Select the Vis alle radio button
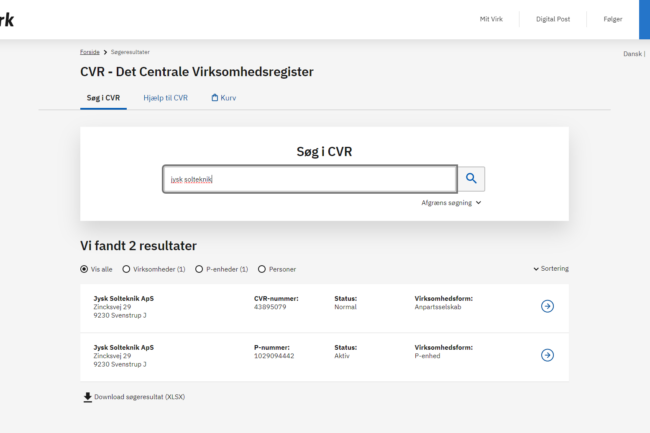This screenshot has width=650, height=433. (84, 269)
